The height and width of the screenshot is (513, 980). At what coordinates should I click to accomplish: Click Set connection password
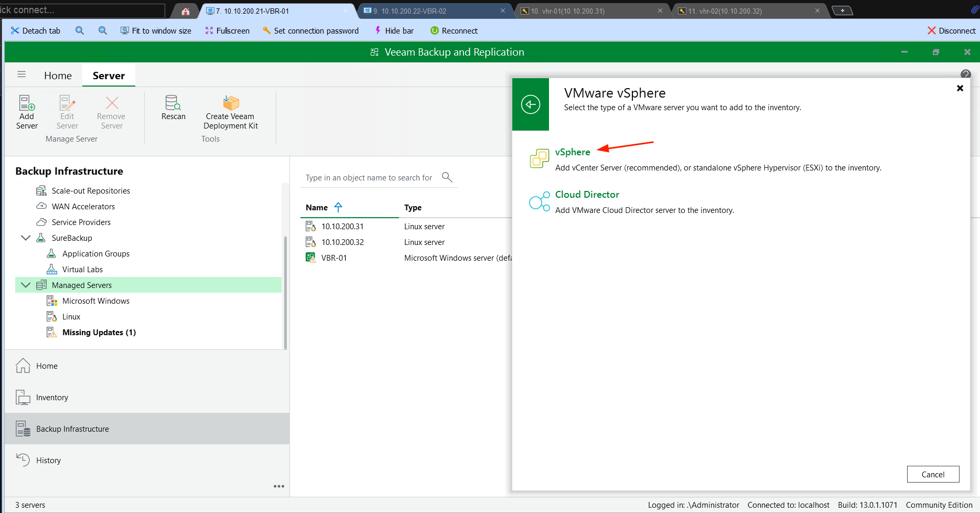pos(310,31)
